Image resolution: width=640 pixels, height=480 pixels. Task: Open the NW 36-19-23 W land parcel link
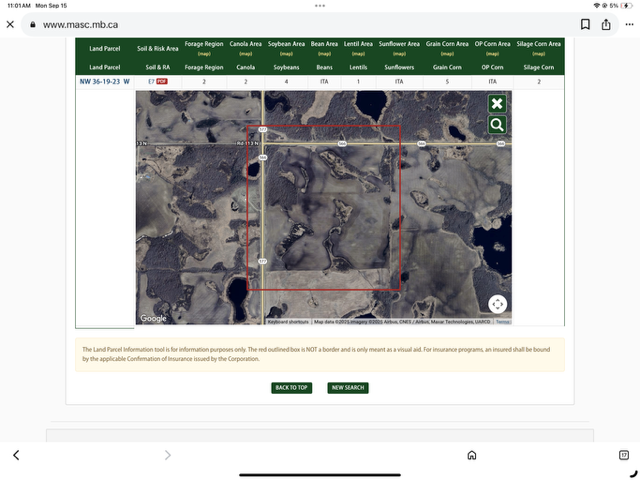point(104,81)
